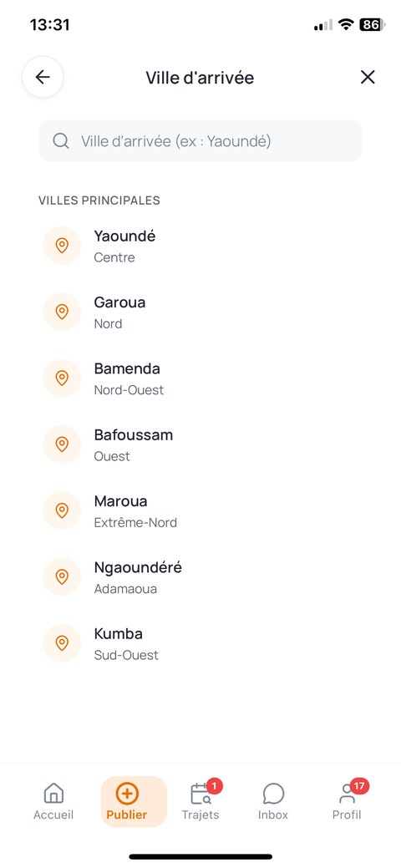The image size is (401, 868).
Task: Go to the Profil tab
Action: point(347,801)
